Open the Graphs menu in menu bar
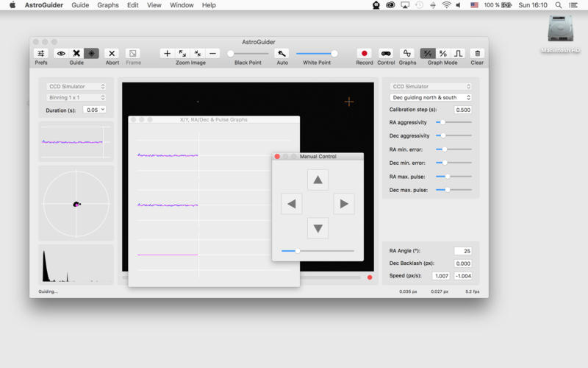The image size is (588, 368). (x=108, y=5)
